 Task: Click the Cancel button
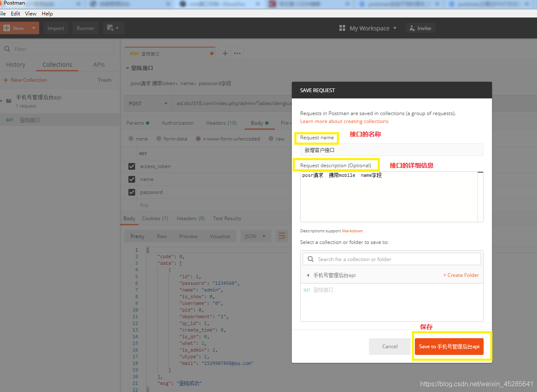tap(390, 347)
